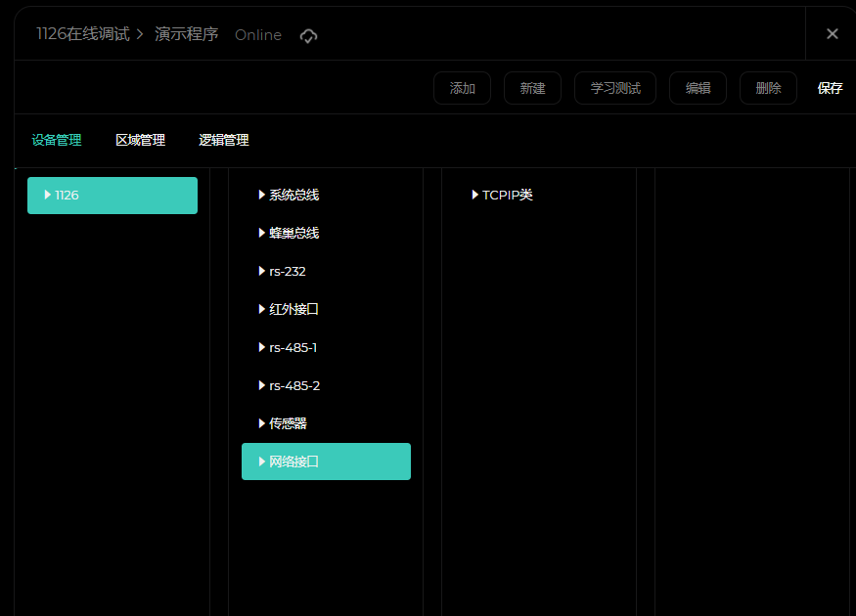Select the 红外接口 infrared item
Image resolution: width=856 pixels, height=616 pixels.
tap(293, 309)
